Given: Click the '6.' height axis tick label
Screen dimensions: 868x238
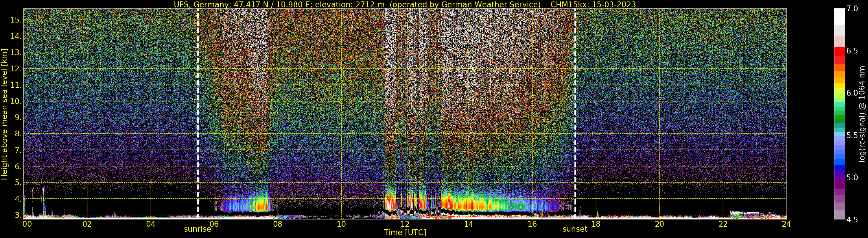Looking at the screenshot, I should (x=18, y=167).
